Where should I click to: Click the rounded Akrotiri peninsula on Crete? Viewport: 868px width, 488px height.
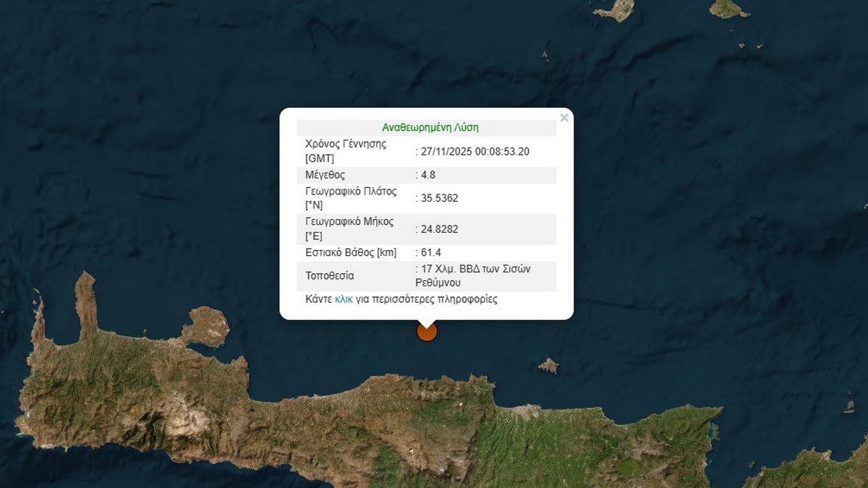click(x=208, y=325)
